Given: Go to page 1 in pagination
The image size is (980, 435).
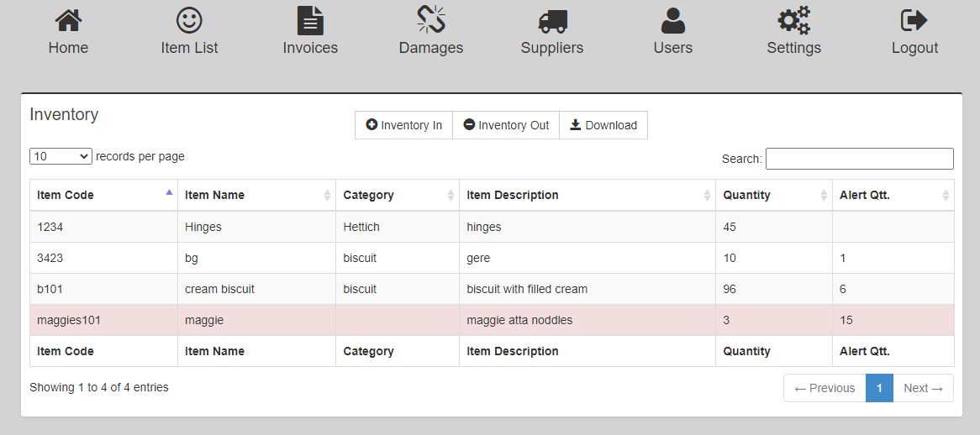Looking at the screenshot, I should [x=879, y=388].
